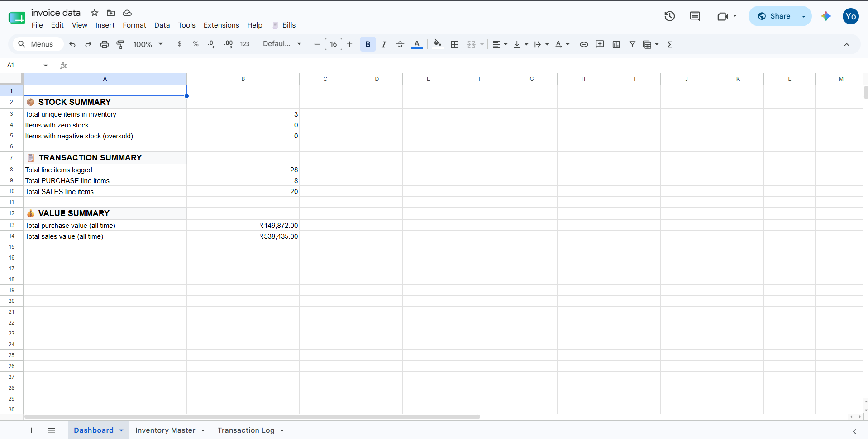Click the redo icon in toolbar
Screen dimensions: 868x439
click(88, 44)
